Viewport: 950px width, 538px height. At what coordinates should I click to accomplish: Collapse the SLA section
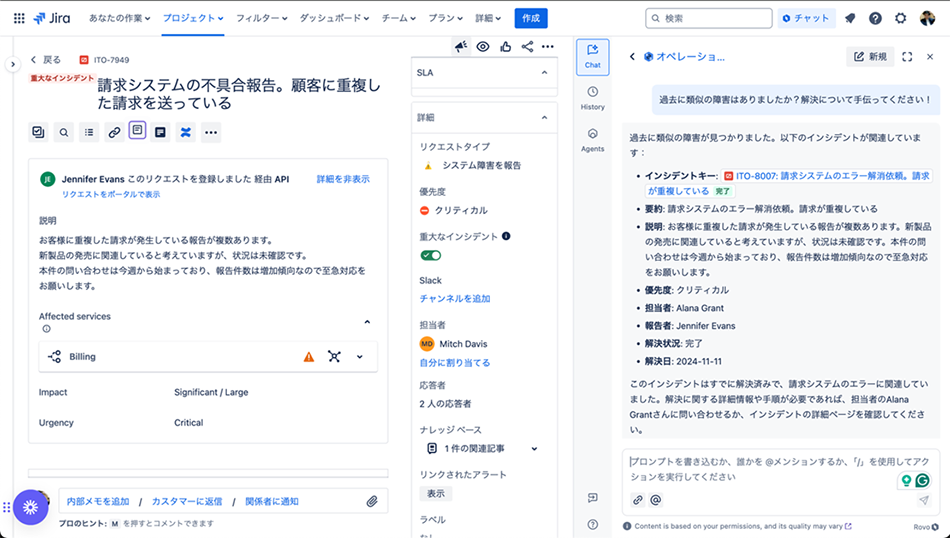(x=545, y=73)
